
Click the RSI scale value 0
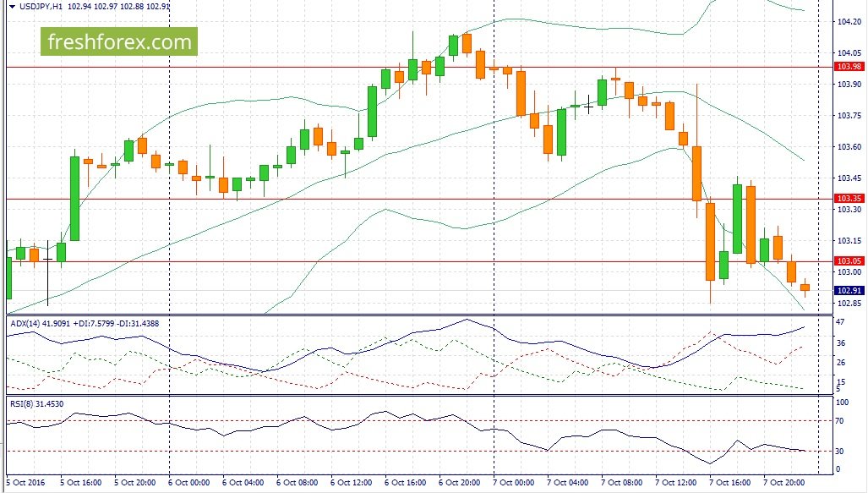coord(838,468)
